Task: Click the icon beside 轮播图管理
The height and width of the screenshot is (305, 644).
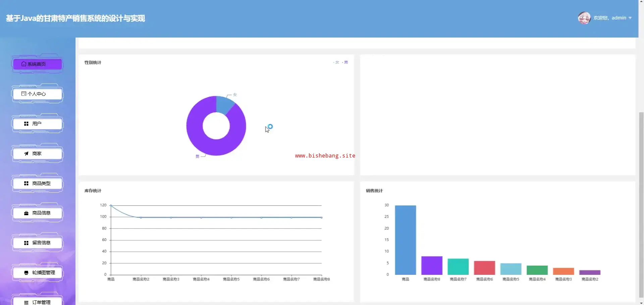Action: 26,273
